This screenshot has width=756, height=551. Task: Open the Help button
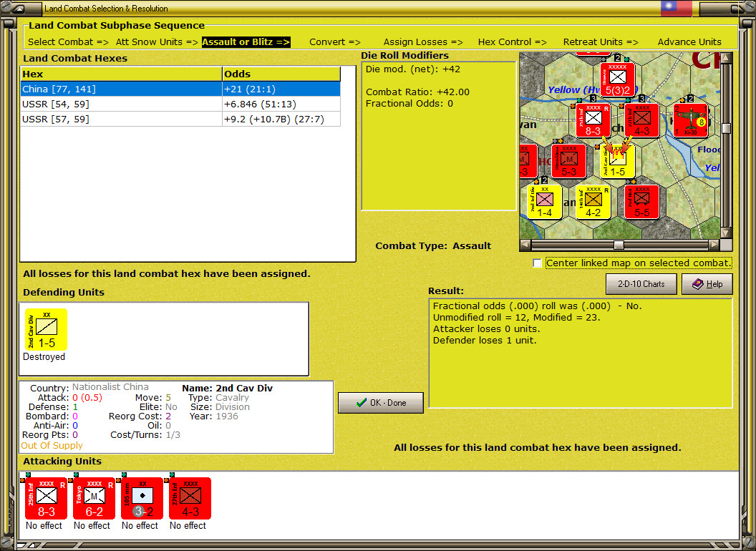pos(707,284)
